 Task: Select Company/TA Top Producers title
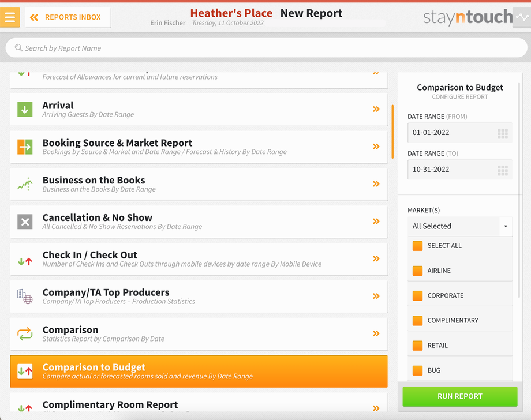(106, 292)
